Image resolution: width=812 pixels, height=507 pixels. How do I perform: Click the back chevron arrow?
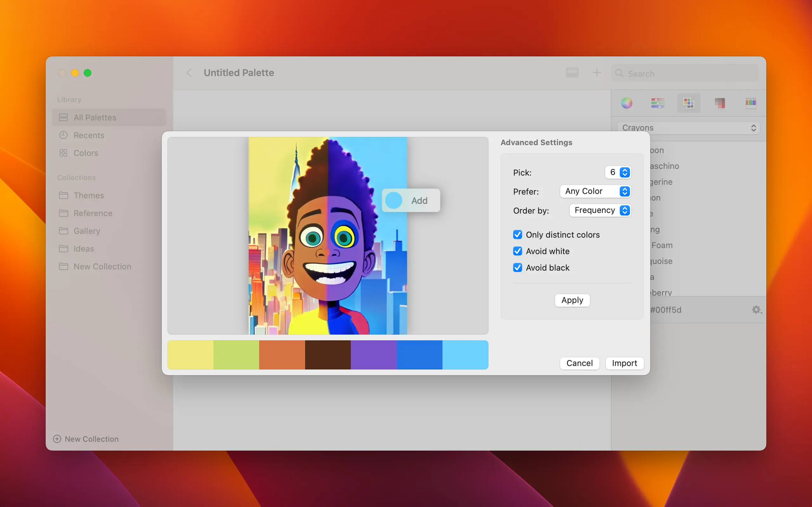click(x=189, y=73)
